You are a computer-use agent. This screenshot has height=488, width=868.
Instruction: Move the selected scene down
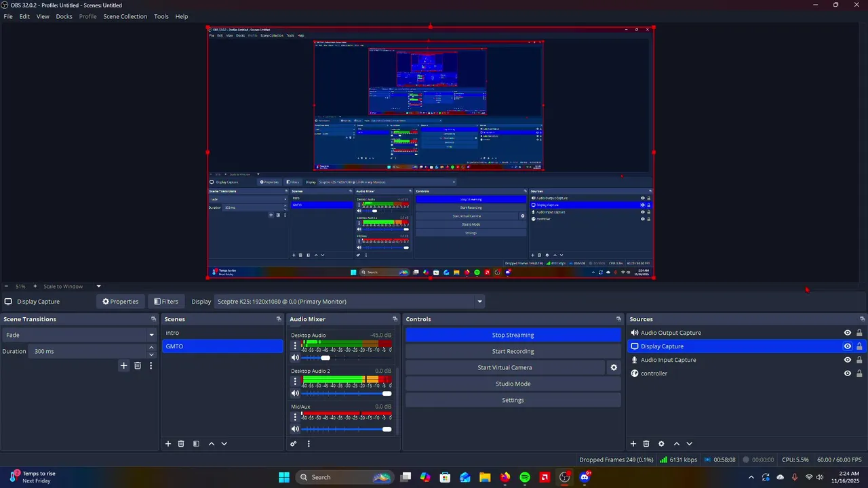pos(224,444)
